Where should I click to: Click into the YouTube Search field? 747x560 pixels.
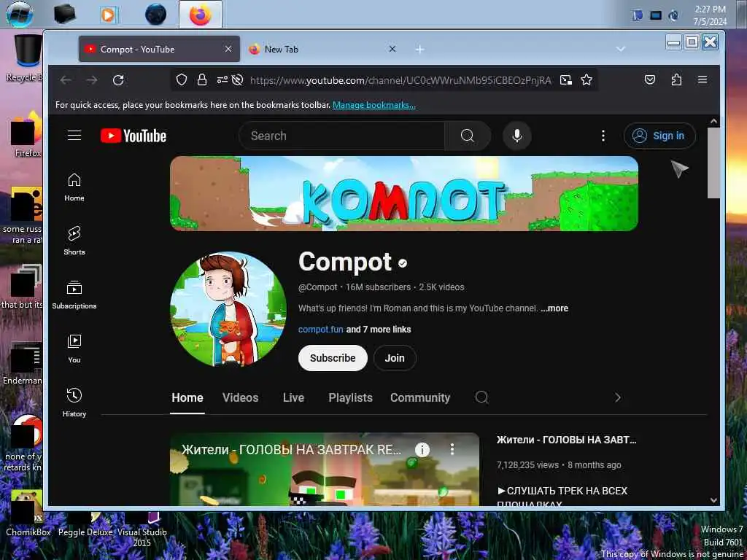tap(341, 136)
